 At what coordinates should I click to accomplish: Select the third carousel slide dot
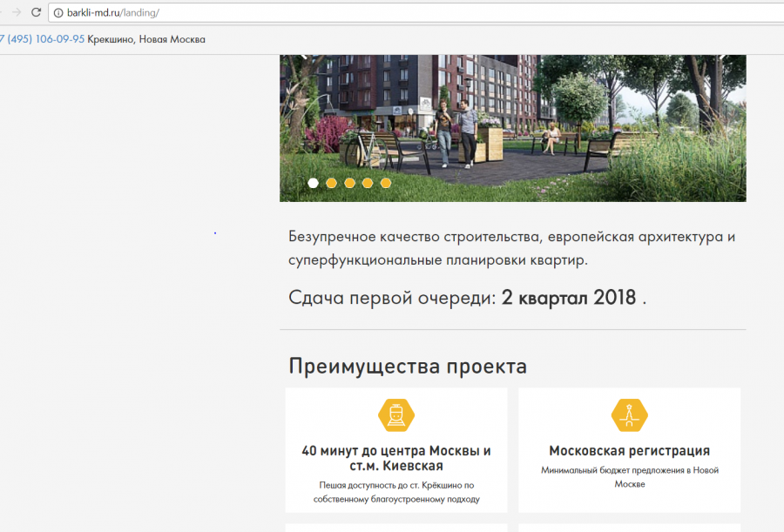349,183
